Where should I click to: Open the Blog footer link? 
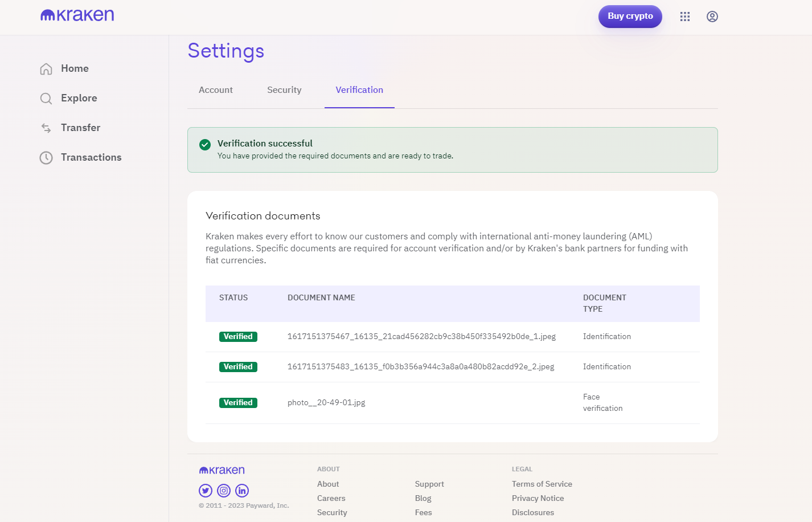tap(423, 498)
